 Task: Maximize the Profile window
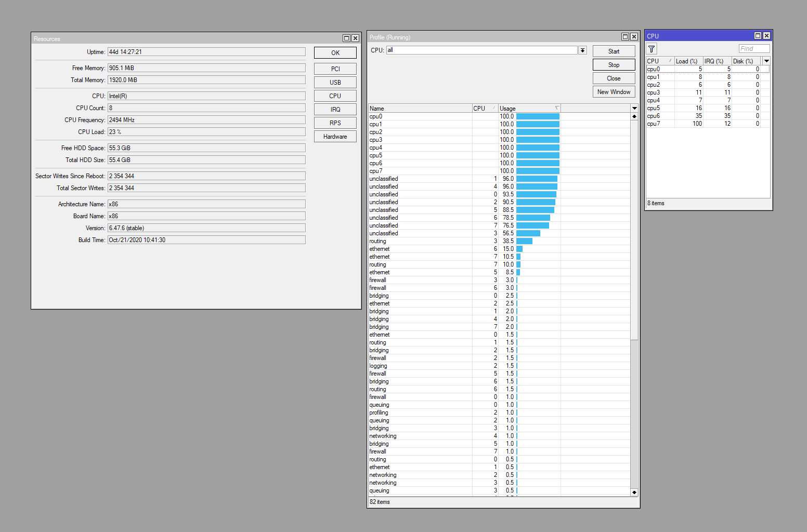626,37
